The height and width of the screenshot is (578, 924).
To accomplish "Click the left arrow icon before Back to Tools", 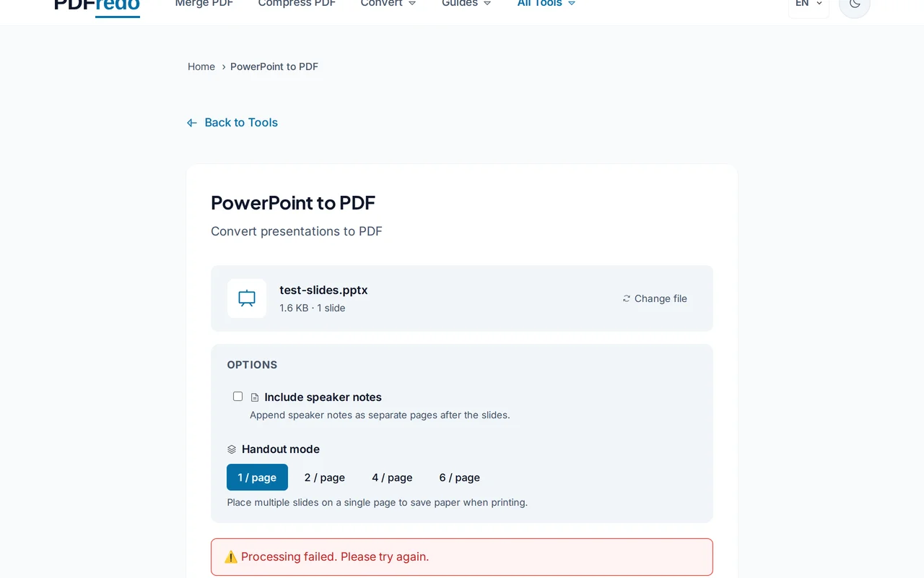I will 191,122.
